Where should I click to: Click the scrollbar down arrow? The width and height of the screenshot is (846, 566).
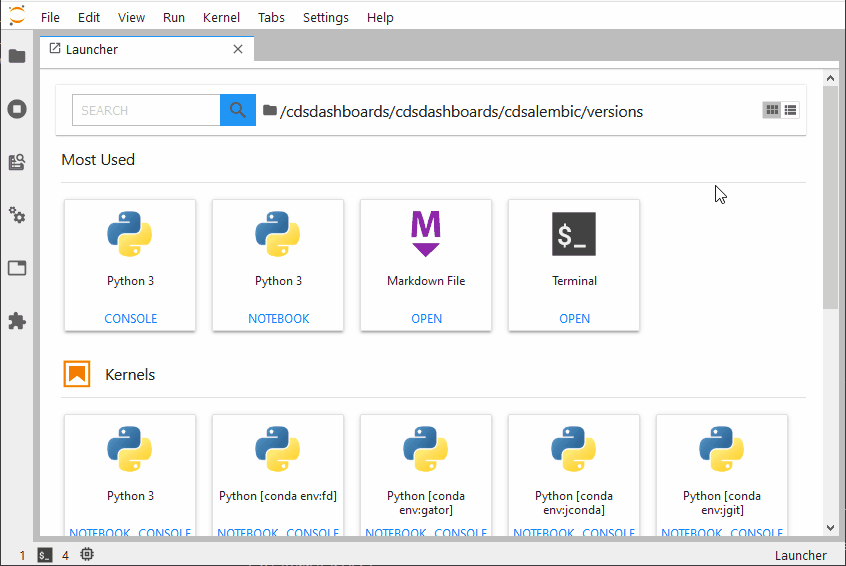[830, 527]
